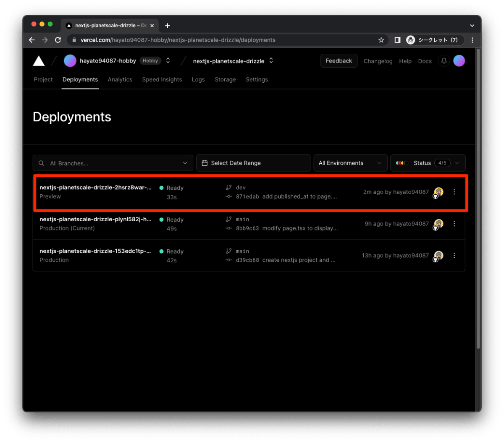Screen dimensions: 504x442
Task: Open a new browser tab with the plus icon
Action: point(168,26)
